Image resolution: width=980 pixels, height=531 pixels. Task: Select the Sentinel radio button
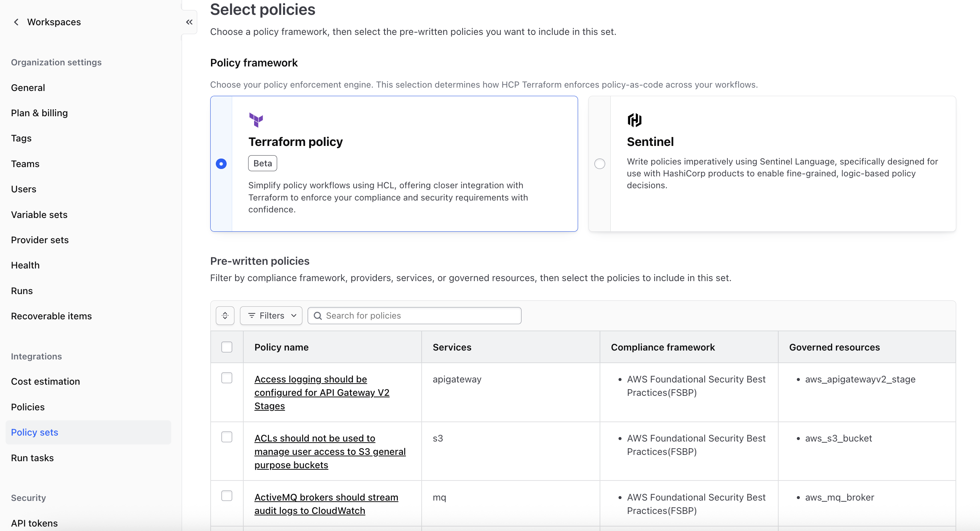coord(600,163)
